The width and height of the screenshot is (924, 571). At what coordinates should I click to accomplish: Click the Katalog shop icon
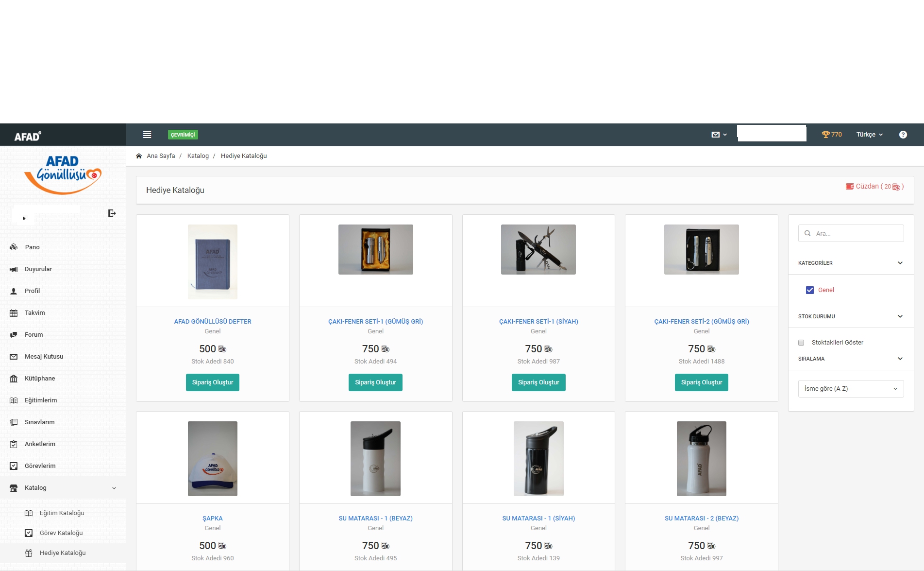pos(14,488)
